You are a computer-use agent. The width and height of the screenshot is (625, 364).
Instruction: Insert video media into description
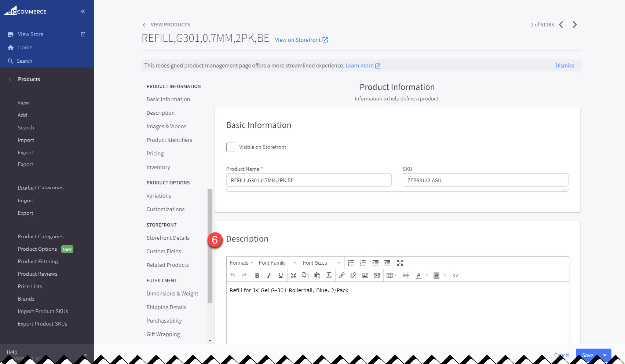coord(377,275)
